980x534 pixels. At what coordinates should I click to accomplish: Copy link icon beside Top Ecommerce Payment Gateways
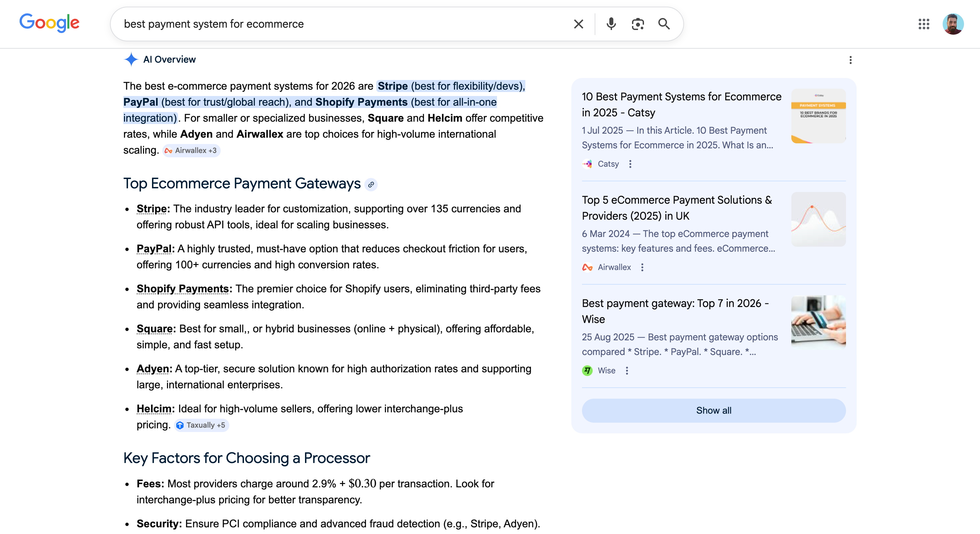point(371,184)
